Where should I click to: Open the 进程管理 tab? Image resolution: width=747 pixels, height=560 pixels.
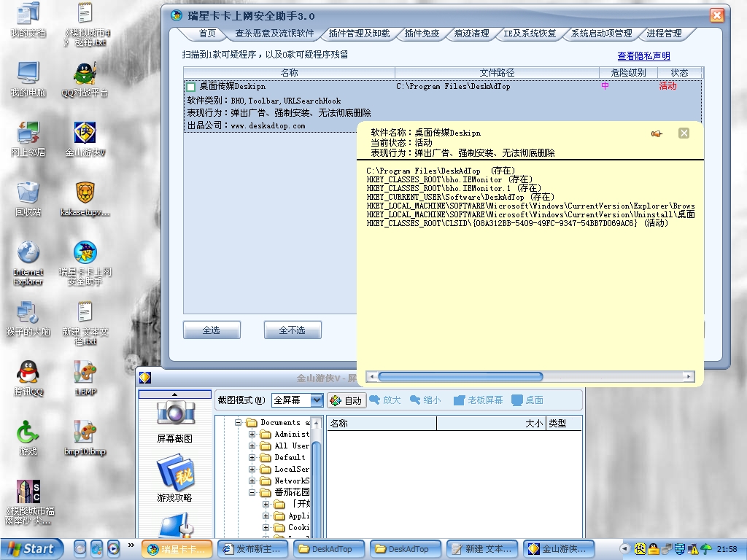click(x=664, y=34)
